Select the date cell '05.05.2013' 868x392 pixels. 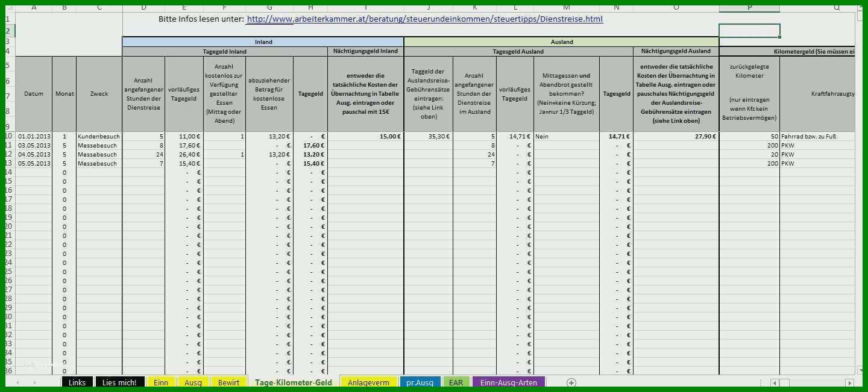click(x=34, y=164)
